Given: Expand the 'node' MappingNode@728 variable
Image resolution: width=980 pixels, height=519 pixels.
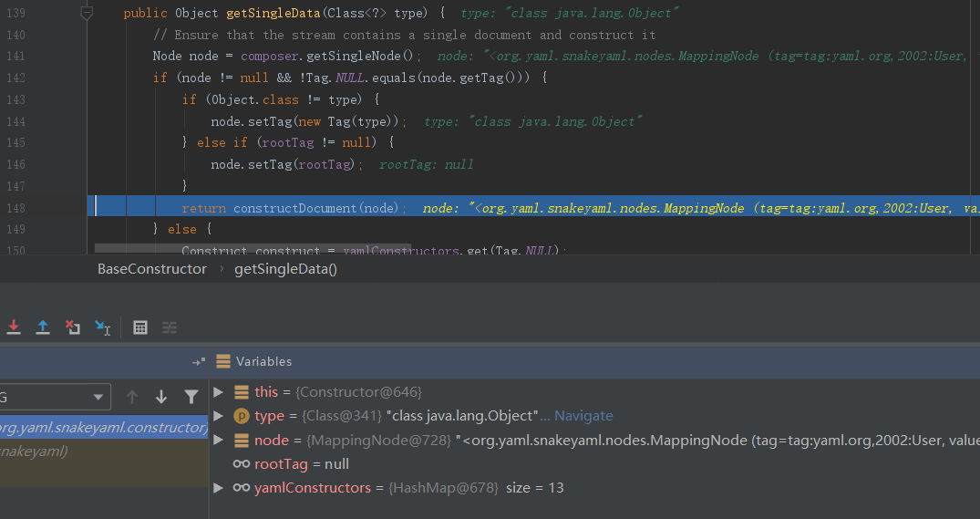Looking at the screenshot, I should coord(218,441).
